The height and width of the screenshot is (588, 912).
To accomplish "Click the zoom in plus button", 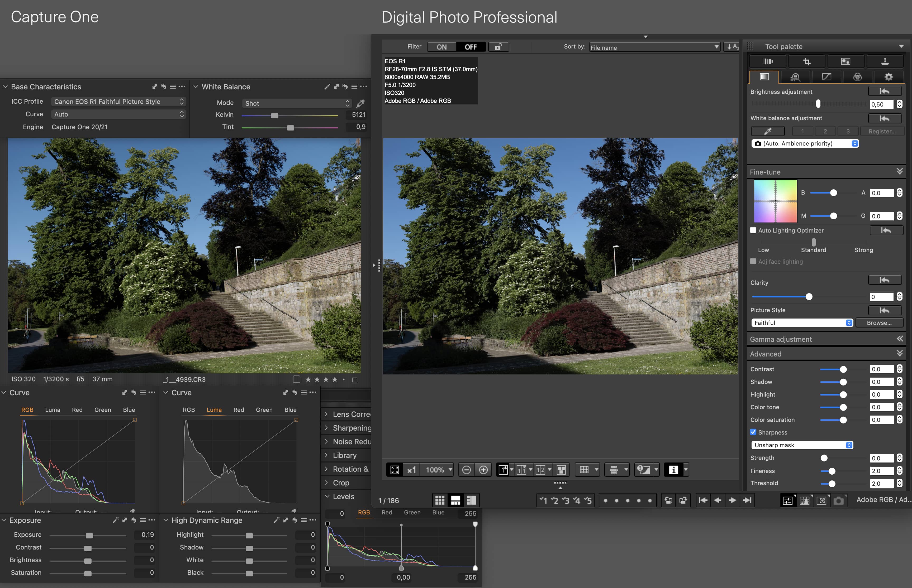I will click(x=483, y=469).
